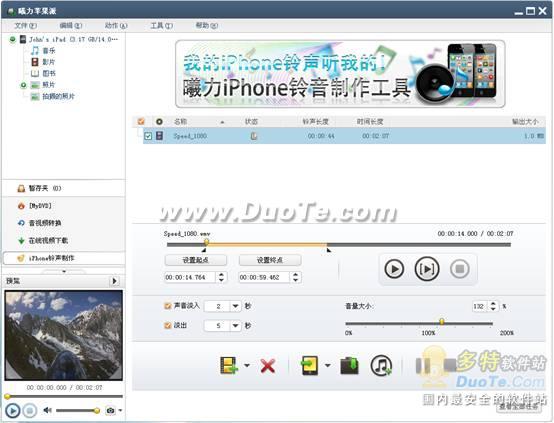
Task: Open the fade-in seconds dropdown
Action: pyautogui.click(x=235, y=306)
